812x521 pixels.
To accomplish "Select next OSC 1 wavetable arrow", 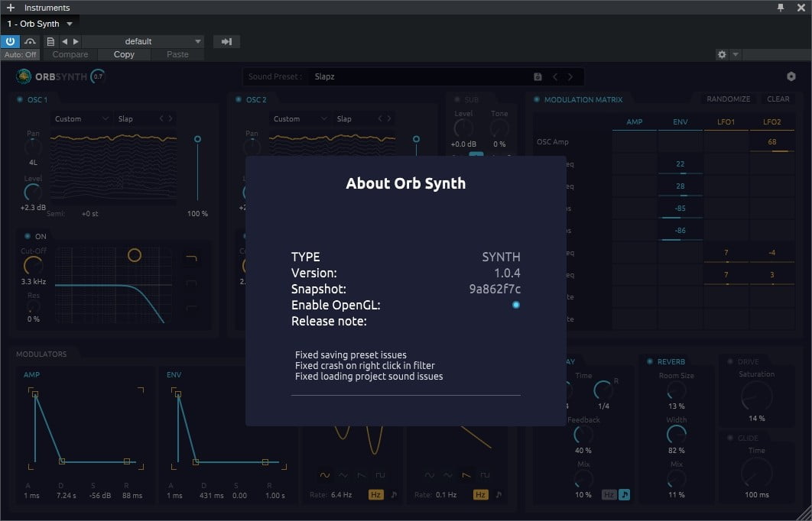I will tap(171, 118).
